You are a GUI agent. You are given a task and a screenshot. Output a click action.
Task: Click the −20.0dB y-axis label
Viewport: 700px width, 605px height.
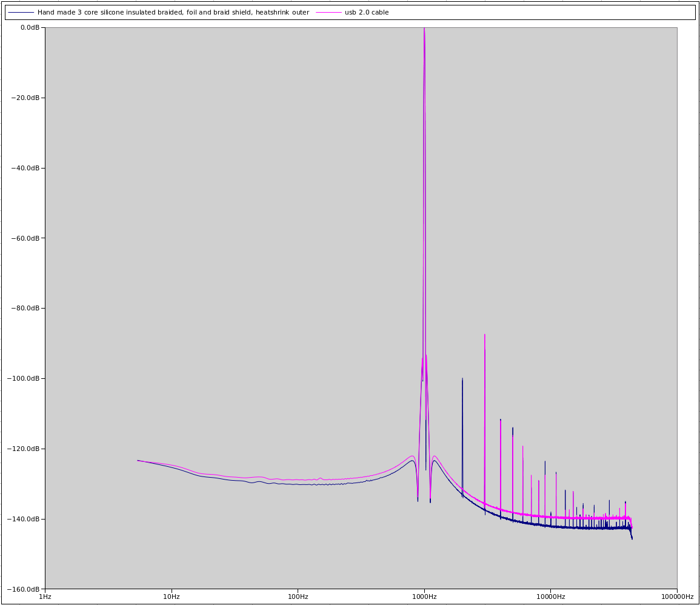click(25, 98)
